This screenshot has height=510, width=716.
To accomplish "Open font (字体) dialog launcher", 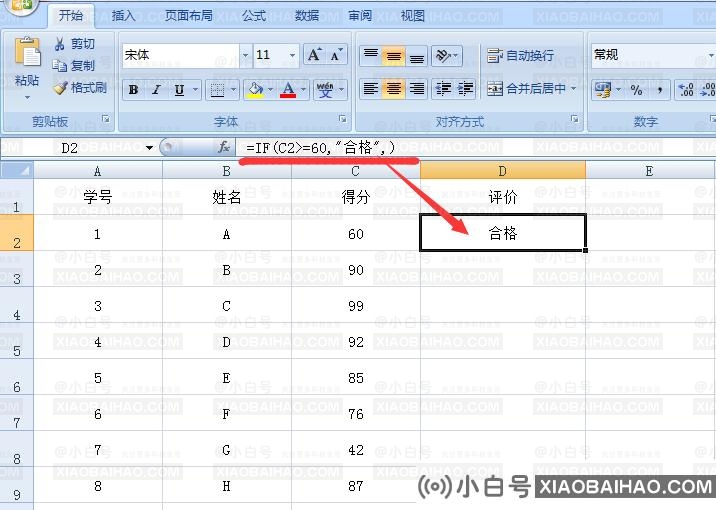I will tap(343, 119).
